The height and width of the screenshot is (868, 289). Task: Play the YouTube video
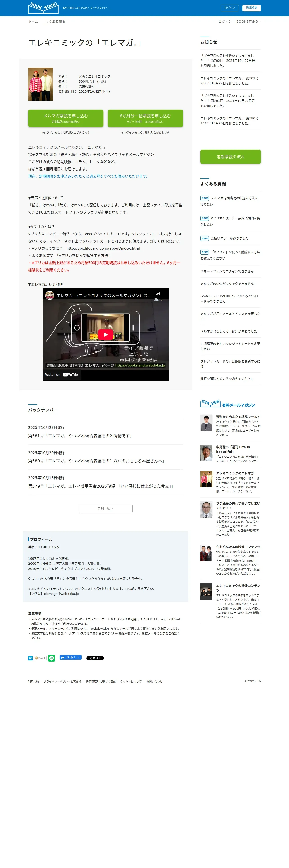click(106, 334)
